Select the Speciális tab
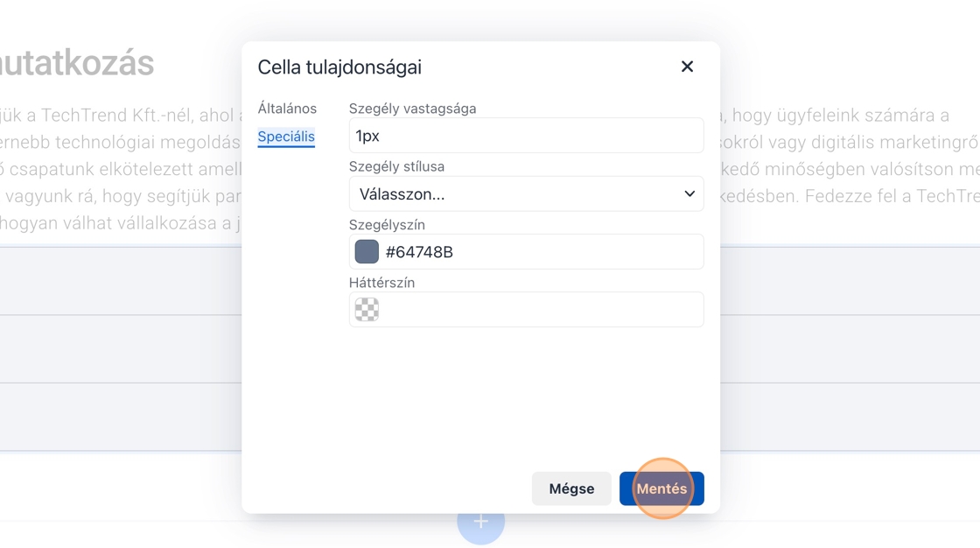Viewport: 980px width, 548px height. click(x=286, y=137)
